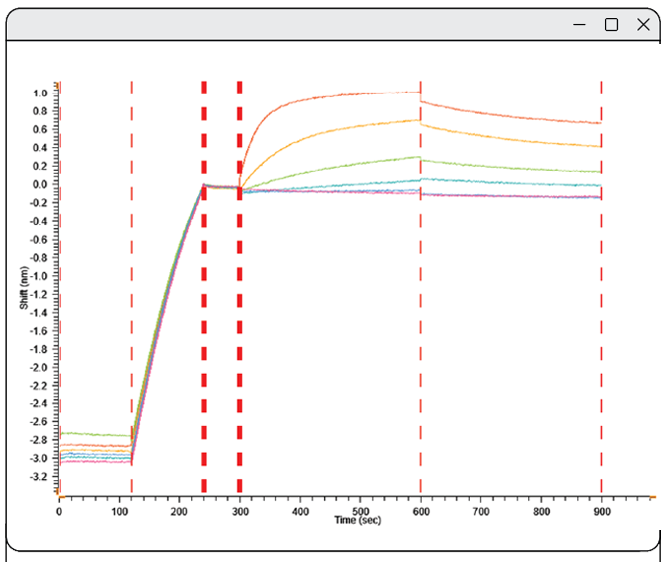Click the 1.0 tick label on Shift axis
This screenshot has height=562, width=666.
click(x=40, y=93)
